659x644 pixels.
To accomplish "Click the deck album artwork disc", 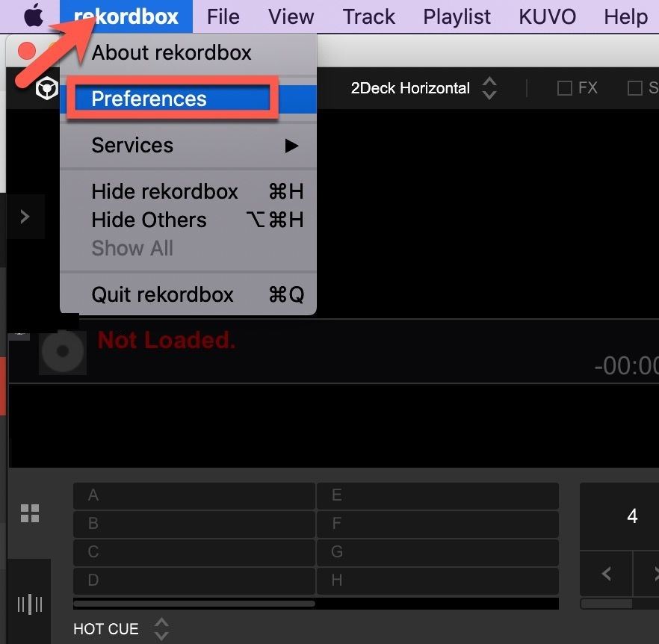I will 63,351.
